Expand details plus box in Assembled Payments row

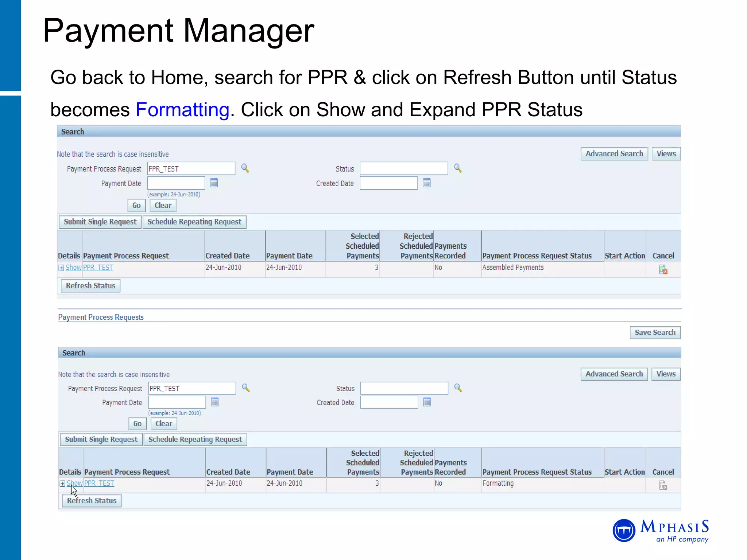tap(61, 268)
